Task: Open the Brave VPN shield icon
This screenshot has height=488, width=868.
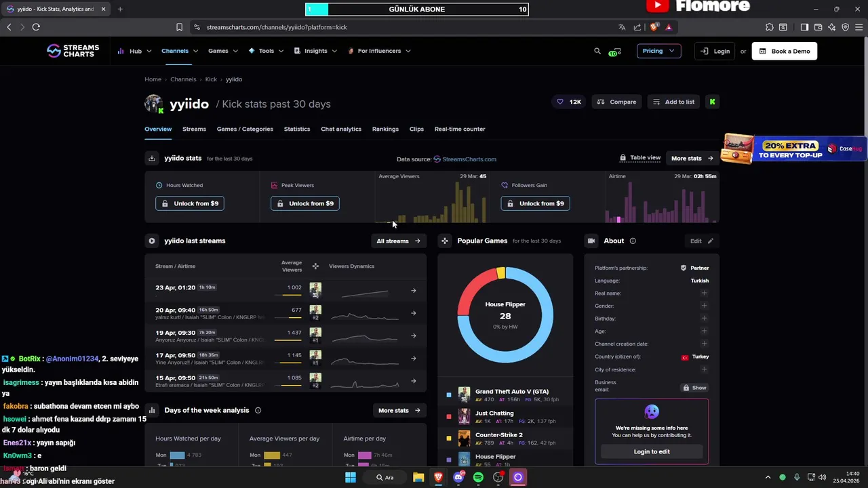Action: click(845, 27)
